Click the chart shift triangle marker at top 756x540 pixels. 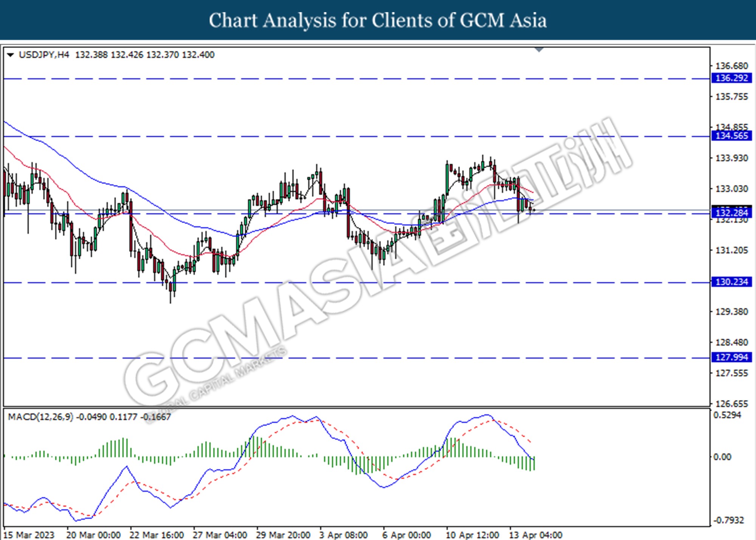539,50
